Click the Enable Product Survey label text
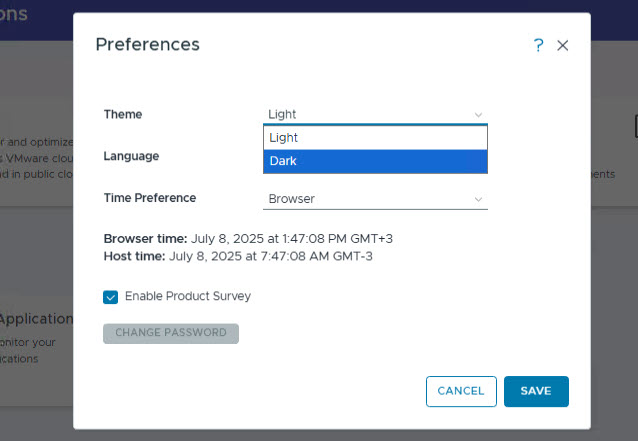Viewport: 638px width, 441px height. click(x=187, y=297)
